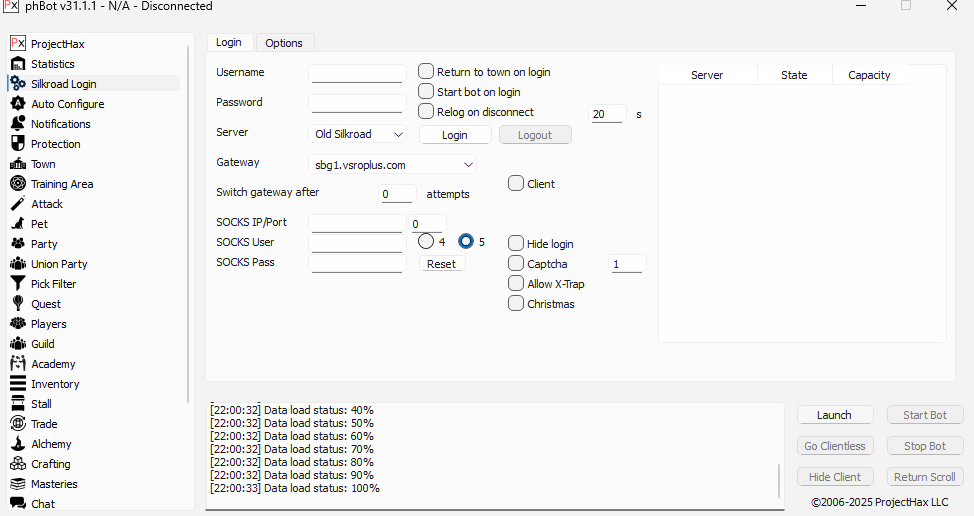Select the Protection shield icon
The height and width of the screenshot is (516, 974).
(17, 144)
